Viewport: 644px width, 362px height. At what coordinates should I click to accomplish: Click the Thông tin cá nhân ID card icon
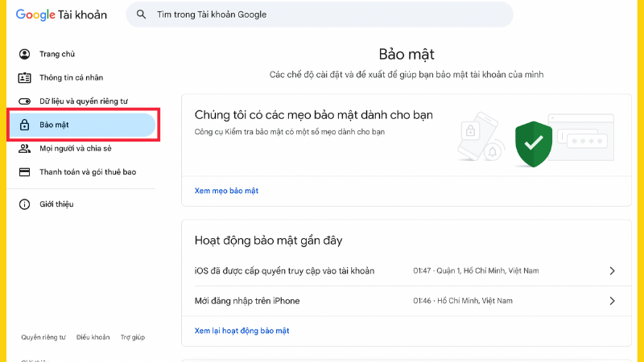pos(24,78)
